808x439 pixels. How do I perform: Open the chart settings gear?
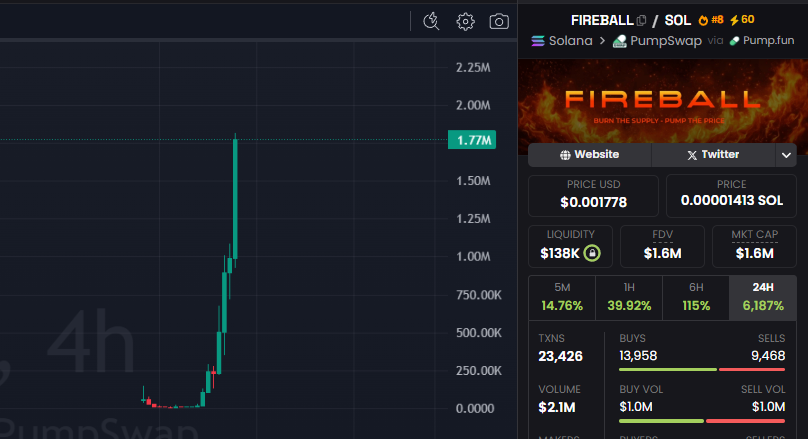tap(465, 22)
